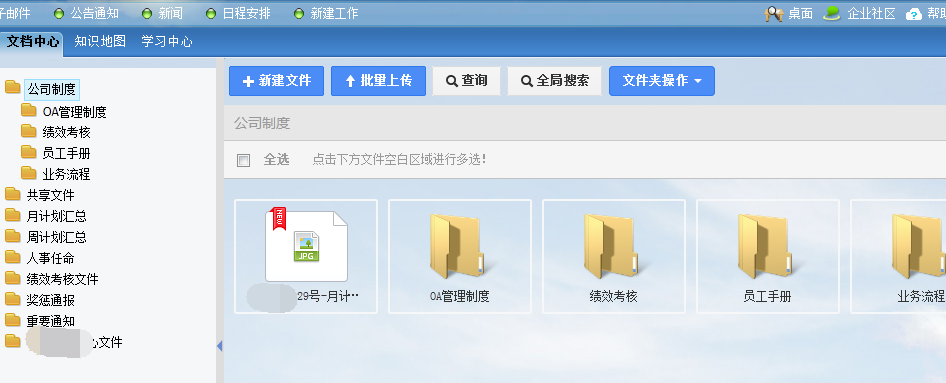Open the 文件夹操作 dropdown menu

pos(662,81)
